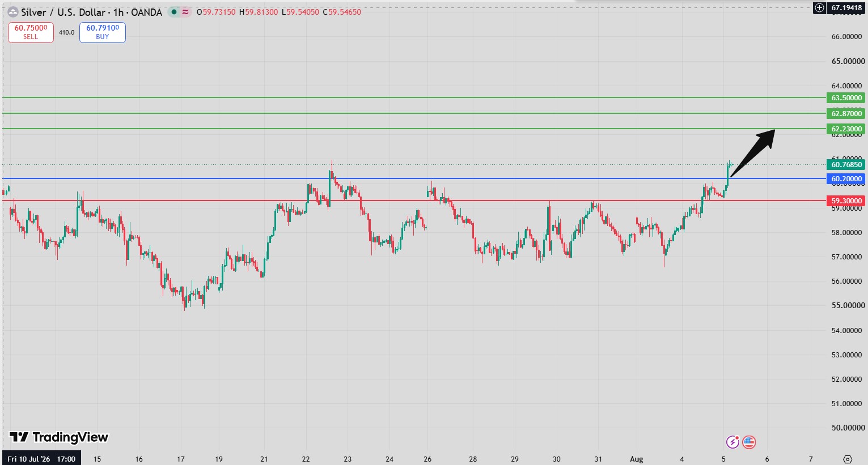
Task: Click the Fri 10 Jul '26 17:00 time label
Action: [41, 459]
